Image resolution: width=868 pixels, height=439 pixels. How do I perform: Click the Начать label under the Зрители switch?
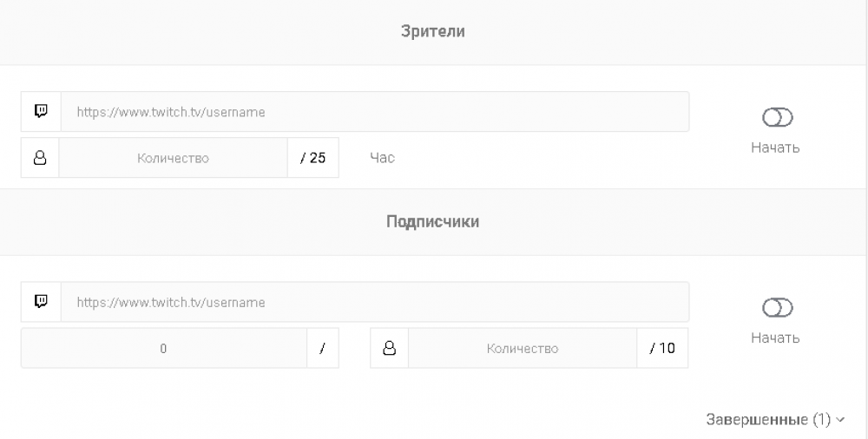775,147
